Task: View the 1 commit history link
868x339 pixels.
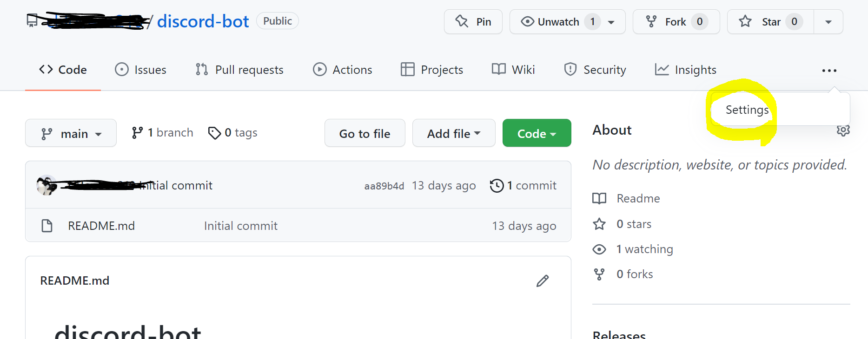Action: tap(523, 185)
